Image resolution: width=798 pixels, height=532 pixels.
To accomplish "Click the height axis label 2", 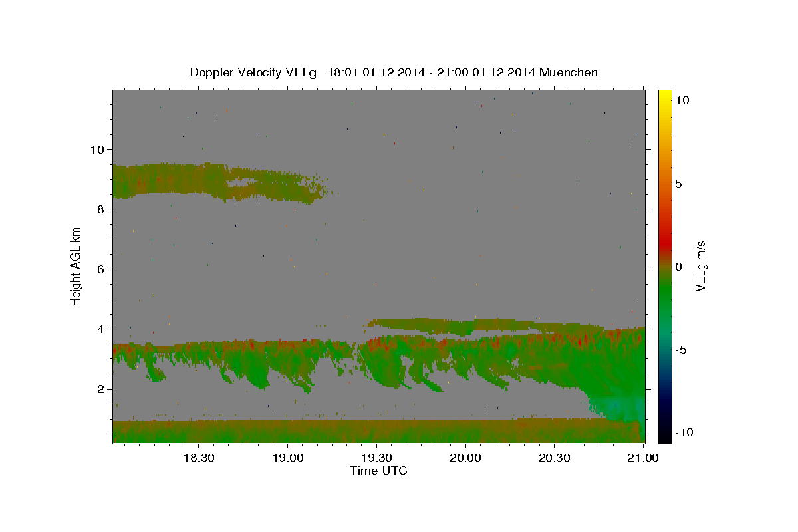I will [x=101, y=389].
